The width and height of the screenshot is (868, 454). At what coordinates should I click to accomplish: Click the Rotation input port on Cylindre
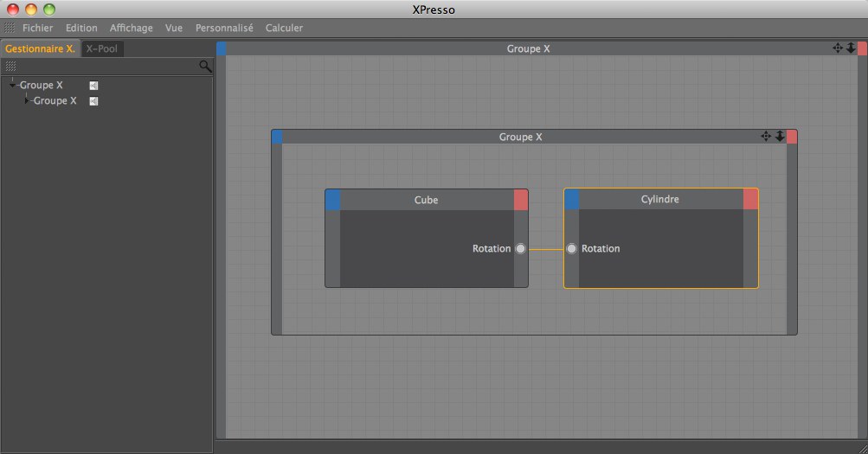(571, 249)
